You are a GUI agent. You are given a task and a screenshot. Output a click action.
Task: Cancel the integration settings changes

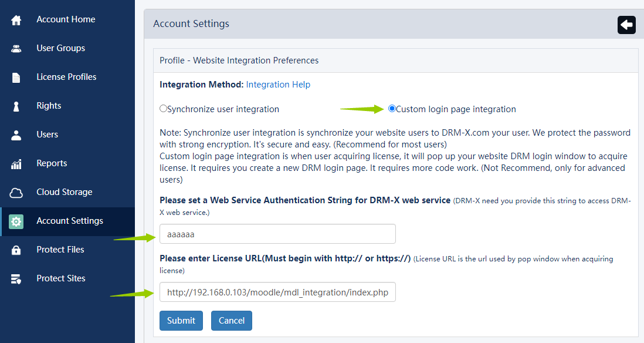point(232,321)
